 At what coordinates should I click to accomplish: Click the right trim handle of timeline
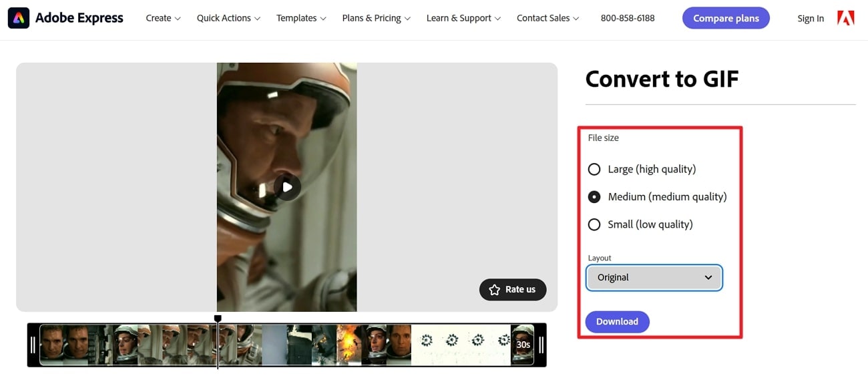[x=541, y=345]
